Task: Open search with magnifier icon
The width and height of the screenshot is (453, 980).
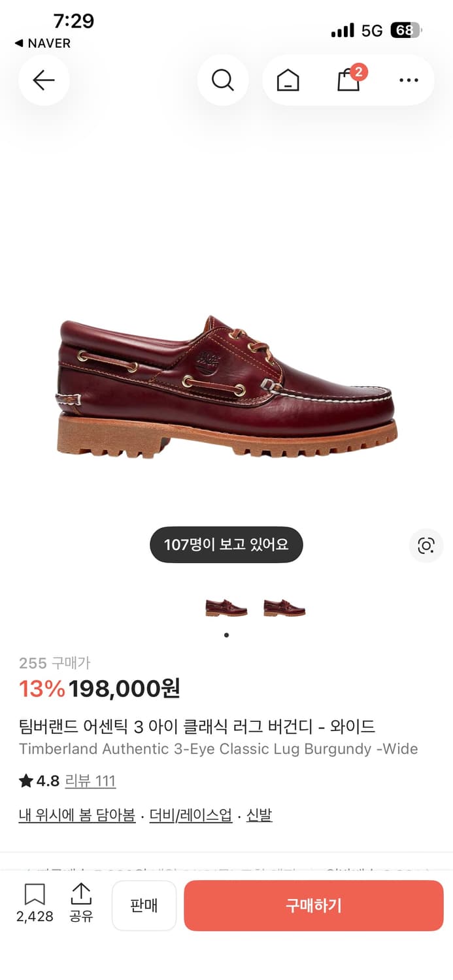Action: (x=223, y=80)
